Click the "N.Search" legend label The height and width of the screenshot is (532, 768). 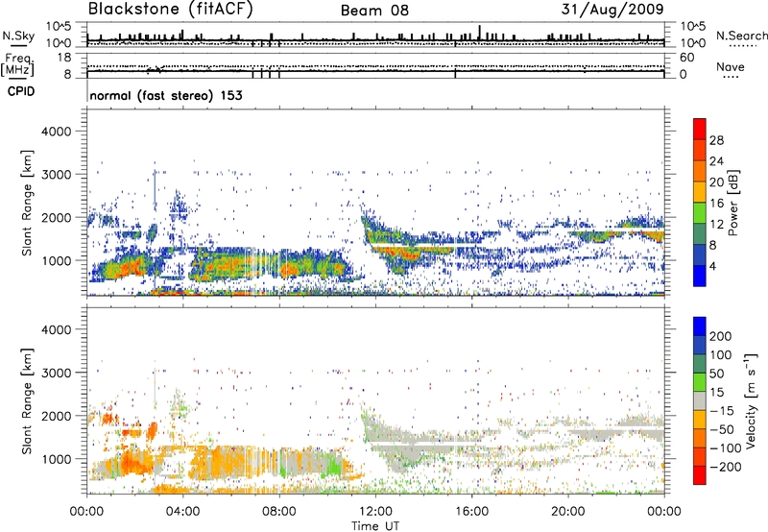[741, 36]
